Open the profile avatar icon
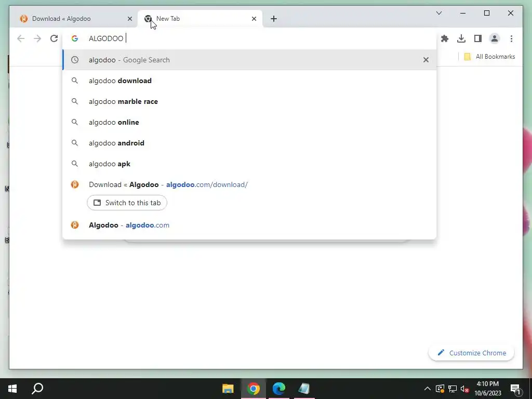 point(495,38)
